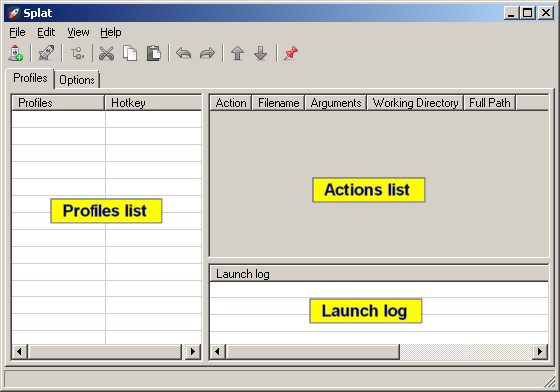Click the Working Directory column header

pyautogui.click(x=416, y=103)
